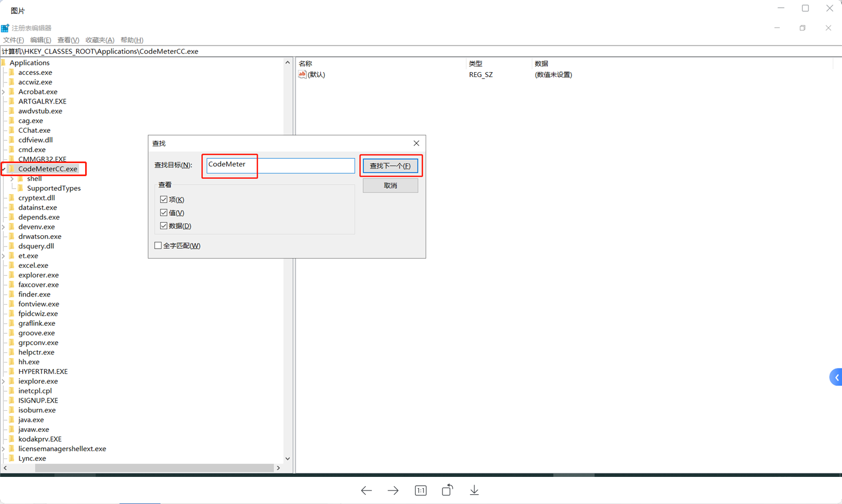
Task: Click the registry path address bar
Action: [421, 51]
